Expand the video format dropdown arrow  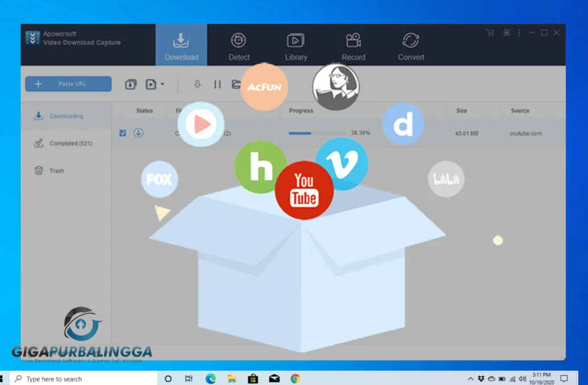pos(162,84)
